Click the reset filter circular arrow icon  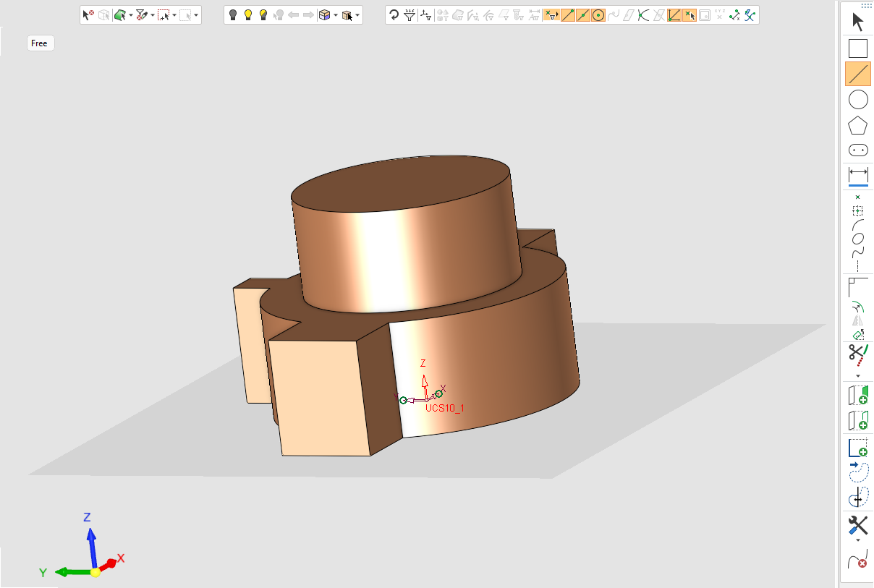pos(394,14)
